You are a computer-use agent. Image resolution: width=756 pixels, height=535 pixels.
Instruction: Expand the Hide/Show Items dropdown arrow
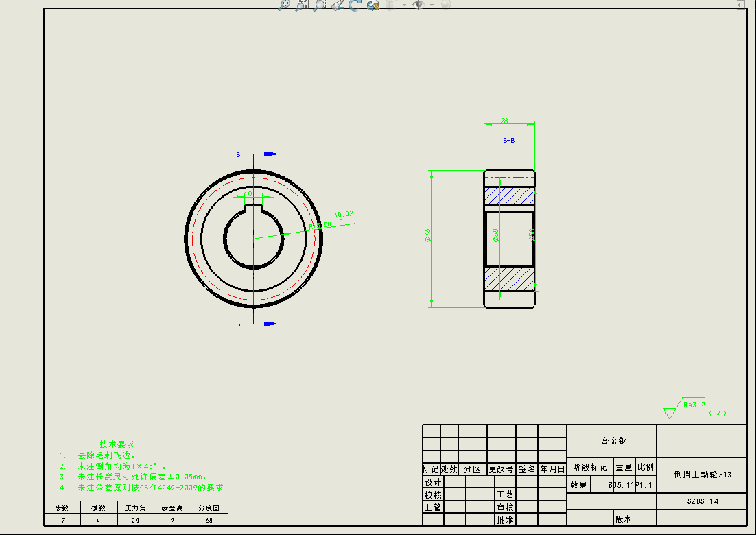click(x=432, y=5)
